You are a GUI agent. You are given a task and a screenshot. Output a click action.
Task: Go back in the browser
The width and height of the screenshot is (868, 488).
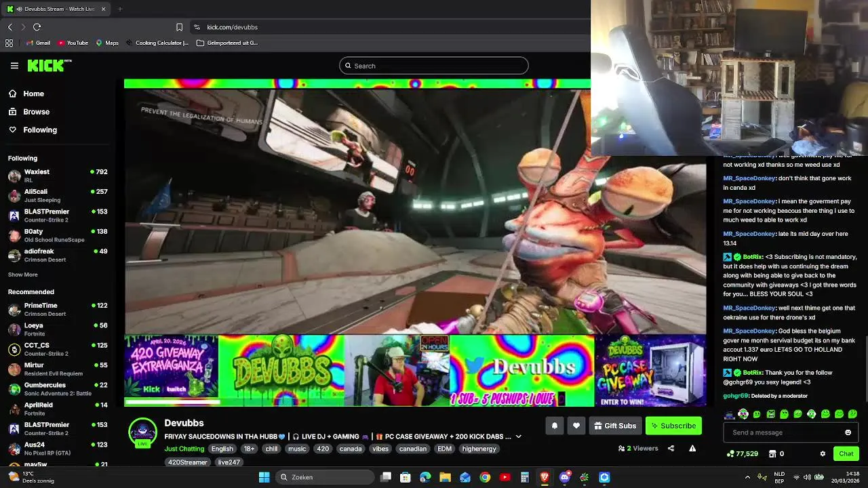point(9,27)
